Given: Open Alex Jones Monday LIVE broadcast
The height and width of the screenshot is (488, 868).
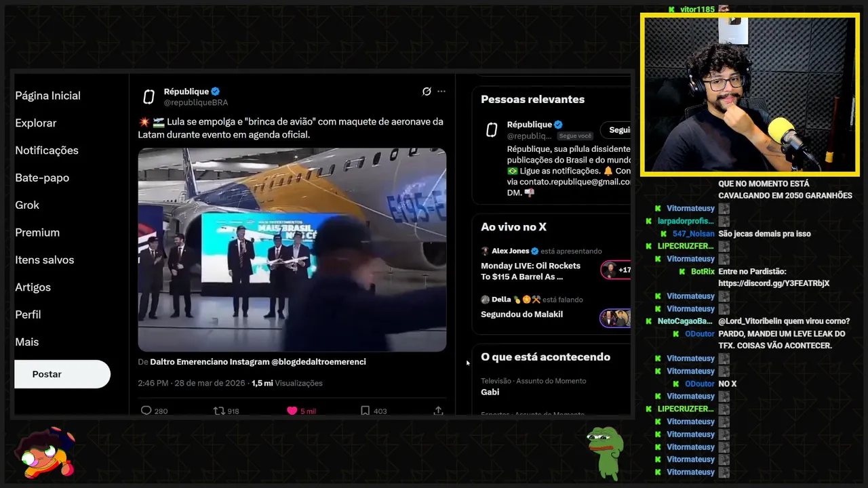Looking at the screenshot, I should click(x=530, y=271).
